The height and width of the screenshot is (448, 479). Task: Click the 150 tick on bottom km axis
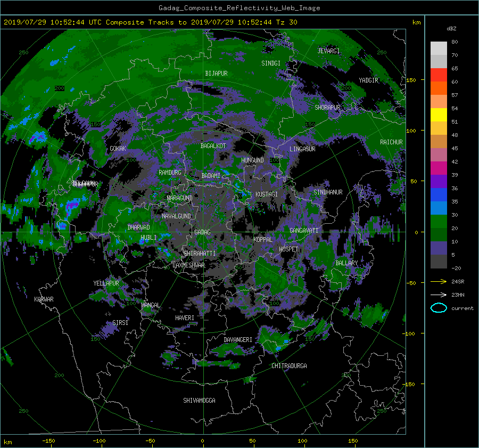tap(353, 441)
